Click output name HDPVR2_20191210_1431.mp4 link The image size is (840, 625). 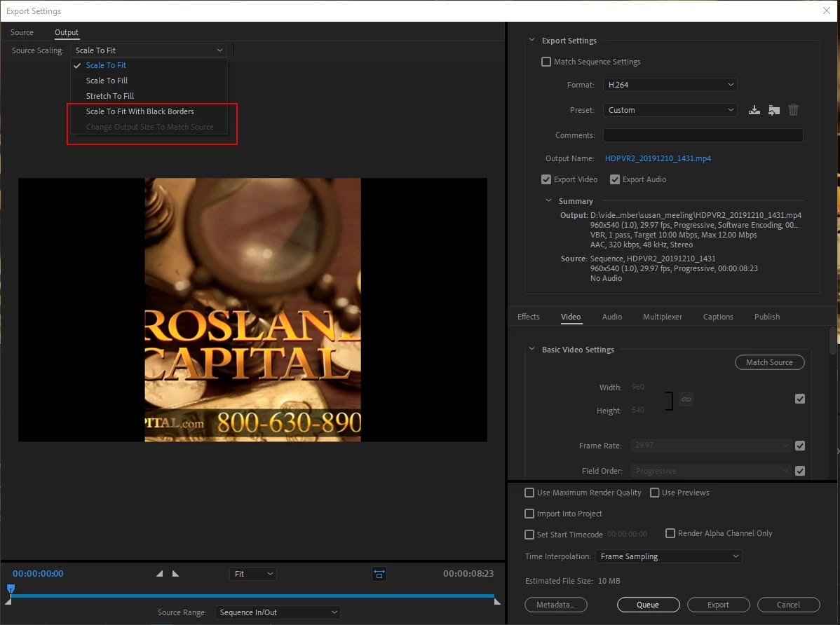[658, 158]
